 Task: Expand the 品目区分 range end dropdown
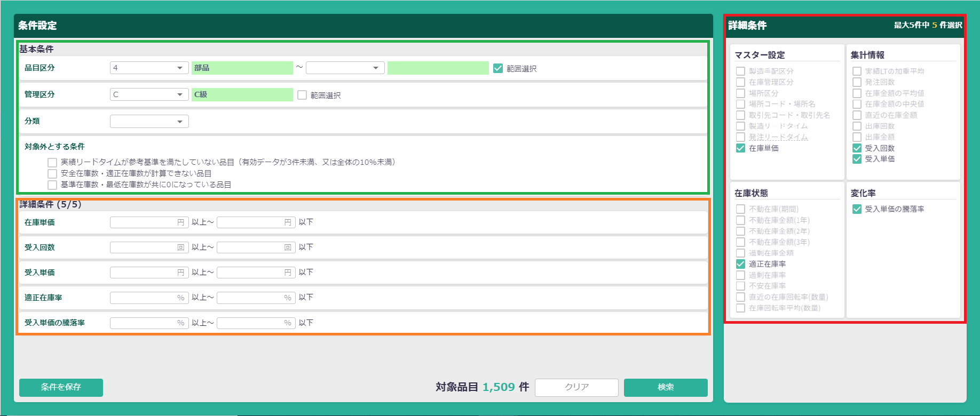tap(345, 68)
